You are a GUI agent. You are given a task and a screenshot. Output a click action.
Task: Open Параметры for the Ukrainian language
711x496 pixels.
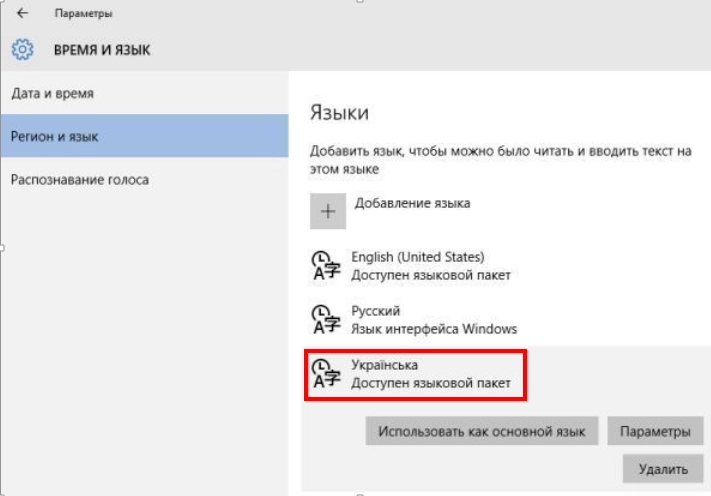(x=654, y=432)
